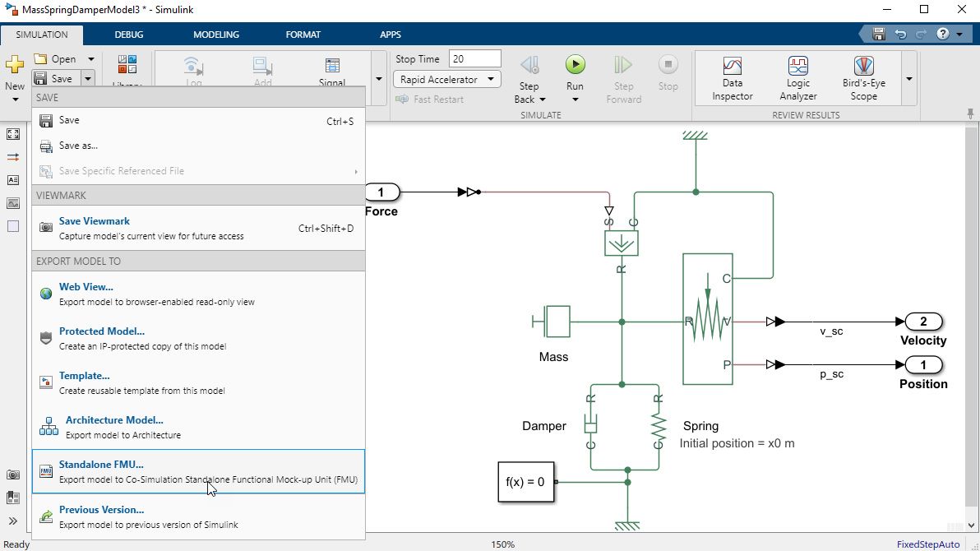Switch to the DEBUG tab

129,35
